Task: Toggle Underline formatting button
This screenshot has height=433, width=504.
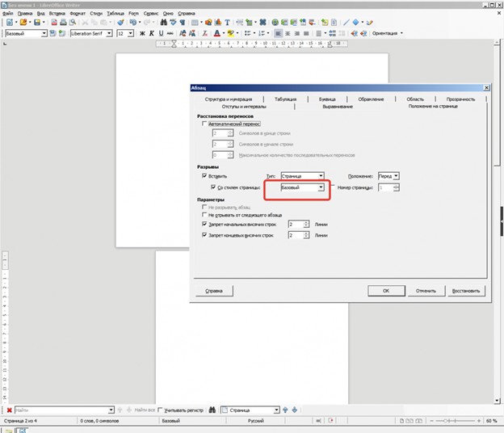Action: point(161,33)
